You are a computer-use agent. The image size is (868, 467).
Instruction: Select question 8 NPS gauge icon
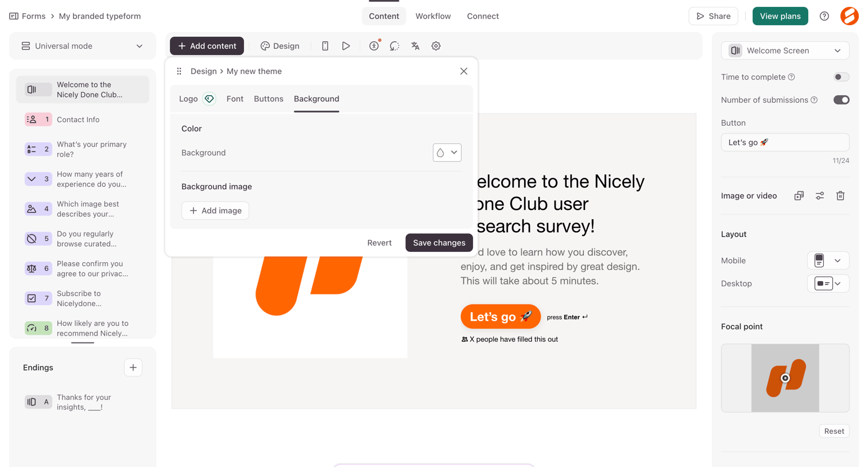point(38,328)
